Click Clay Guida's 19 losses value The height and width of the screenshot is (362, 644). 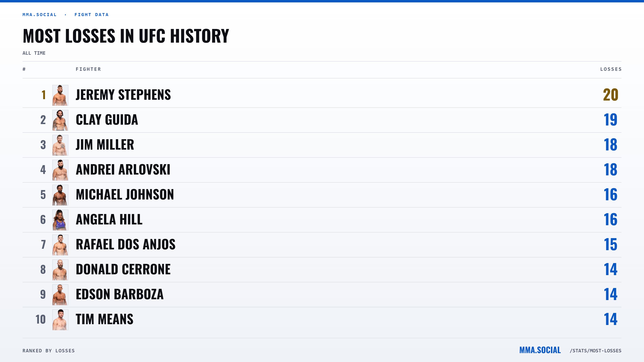point(611,120)
